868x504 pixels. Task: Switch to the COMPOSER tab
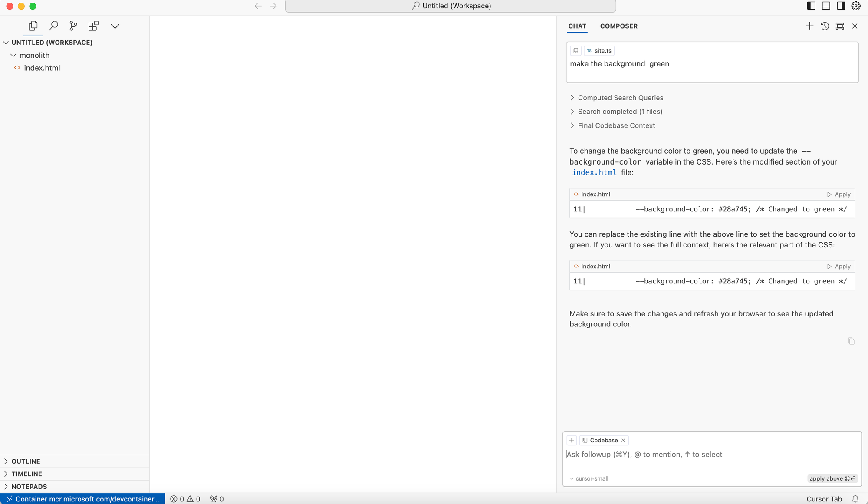tap(619, 26)
